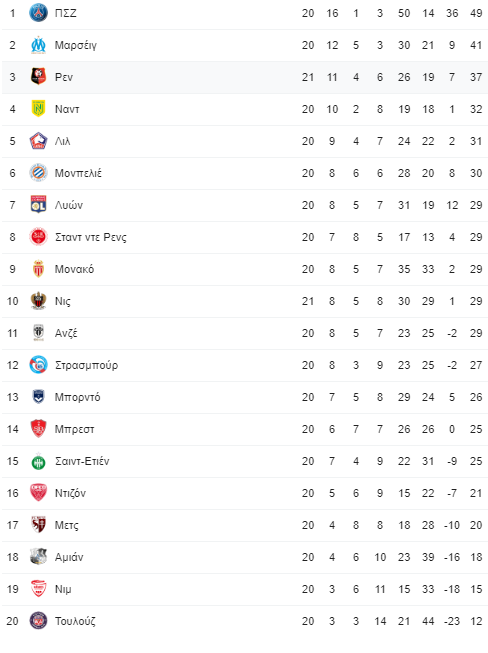Open the Λιλ team crest
The image size is (488, 653).
[38, 141]
